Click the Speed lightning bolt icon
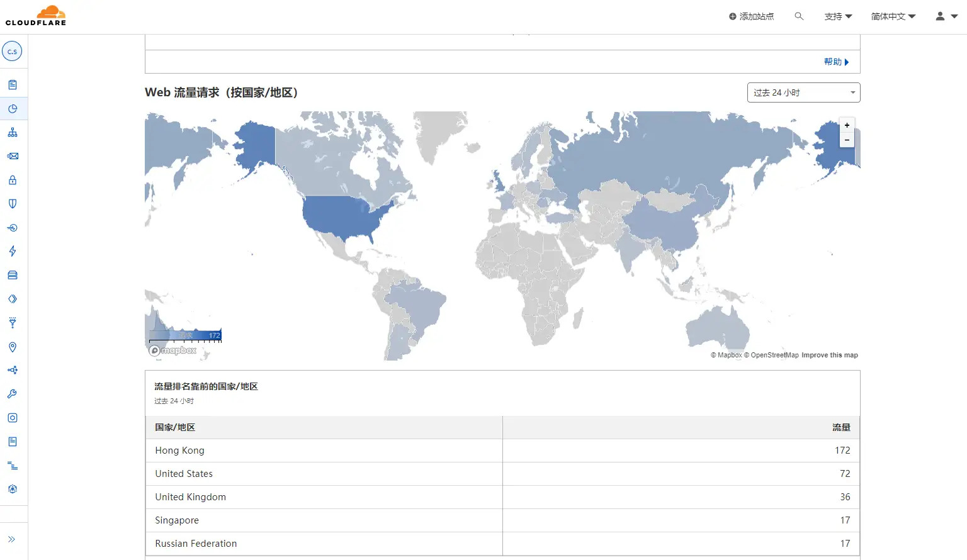Viewport: 967px width, 560px height. click(13, 251)
